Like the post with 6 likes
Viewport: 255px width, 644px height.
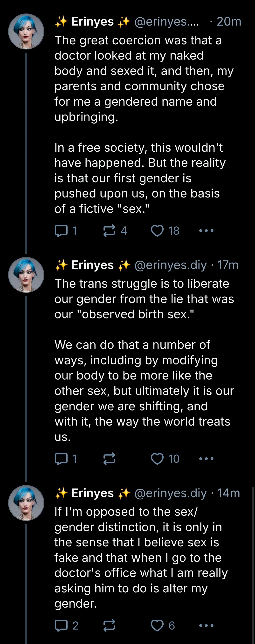click(x=157, y=625)
